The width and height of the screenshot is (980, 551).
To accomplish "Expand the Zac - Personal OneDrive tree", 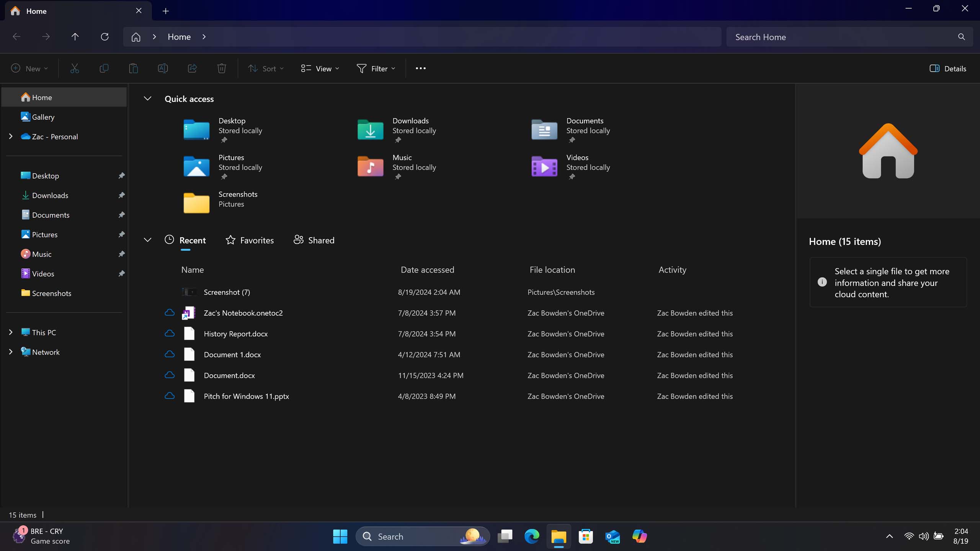I will (x=11, y=137).
